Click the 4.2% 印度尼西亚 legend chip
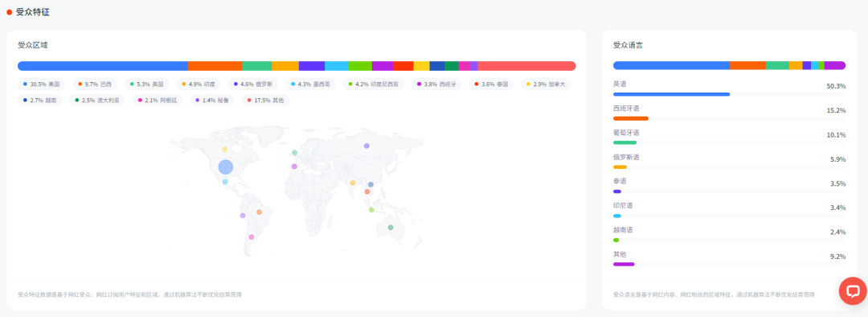Image resolution: width=868 pixels, height=317 pixels. click(374, 84)
